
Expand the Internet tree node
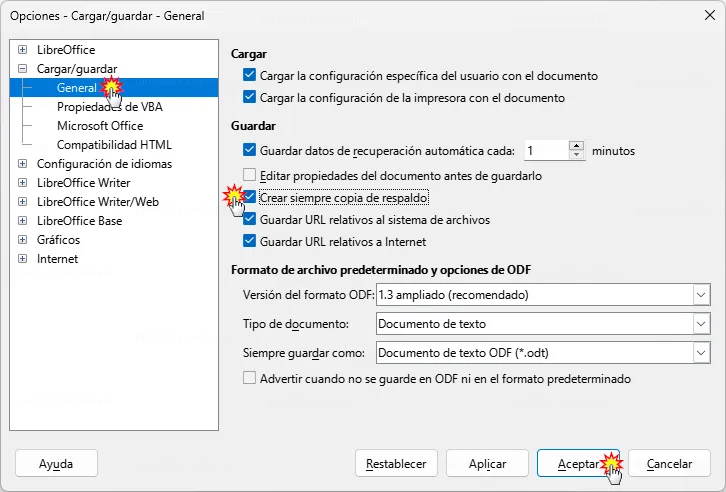coord(22,258)
